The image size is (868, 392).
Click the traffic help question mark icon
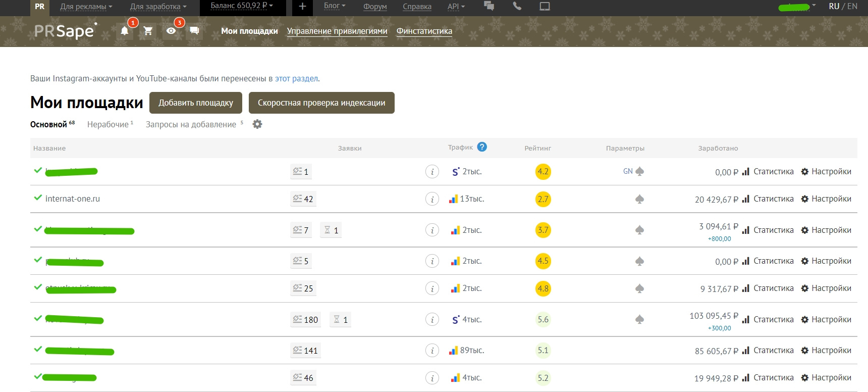[482, 147]
